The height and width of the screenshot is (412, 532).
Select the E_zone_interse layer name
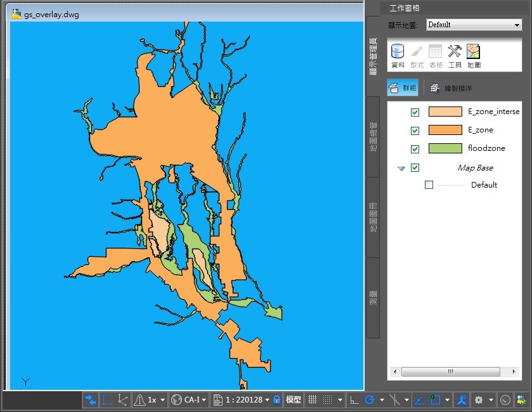coord(494,112)
